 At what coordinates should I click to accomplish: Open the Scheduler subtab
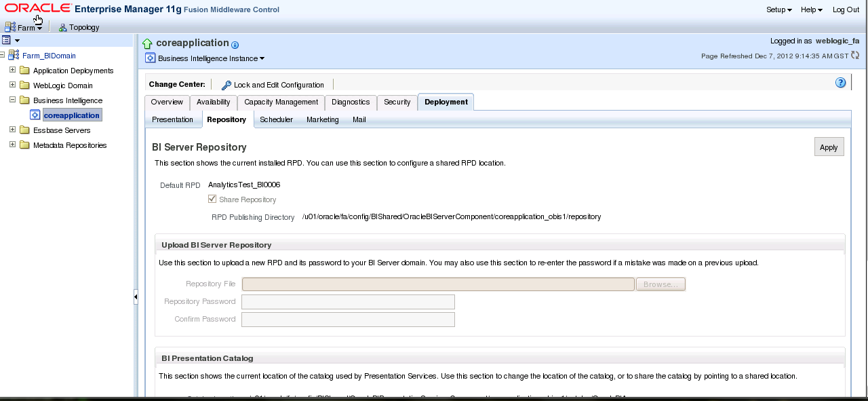276,119
